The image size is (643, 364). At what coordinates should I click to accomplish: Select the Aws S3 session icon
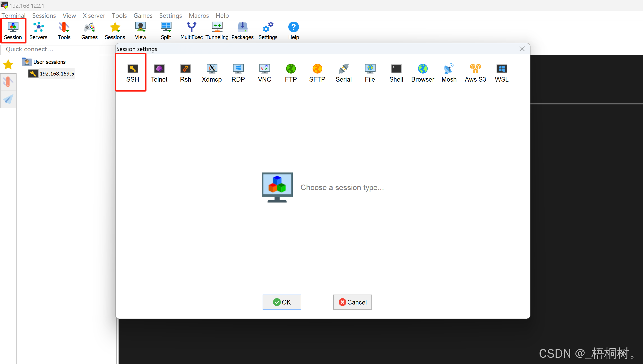pos(475,73)
